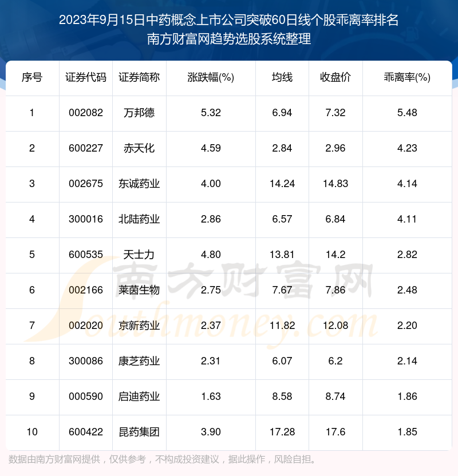The width and height of the screenshot is (458, 476).
Task: Click 北陆药业 moving average 6.57
Action: pos(282,219)
